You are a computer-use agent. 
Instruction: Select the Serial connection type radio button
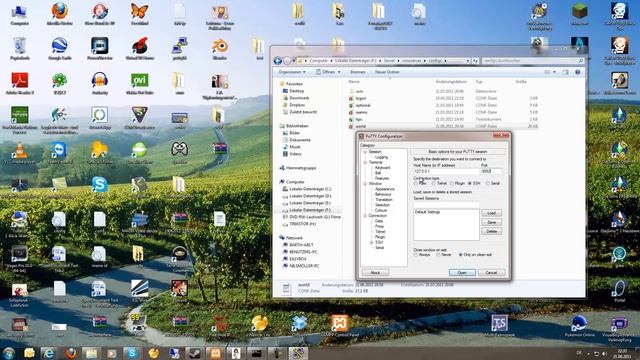(487, 184)
